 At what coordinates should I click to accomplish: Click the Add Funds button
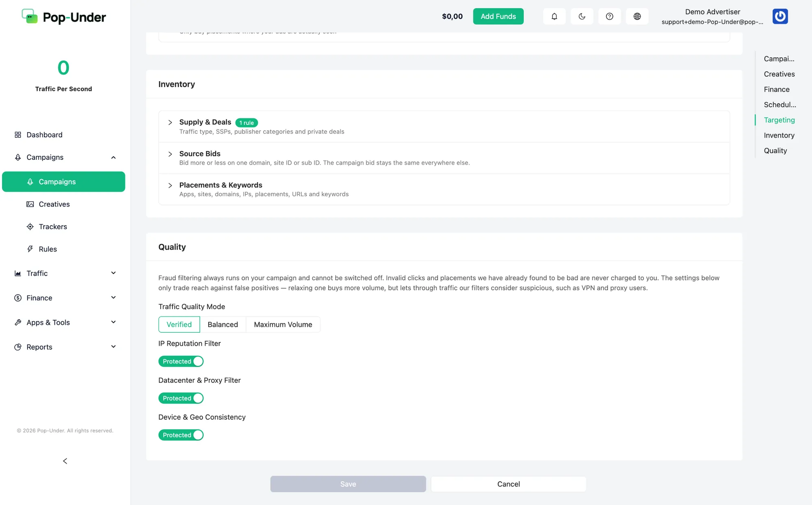[x=498, y=16]
